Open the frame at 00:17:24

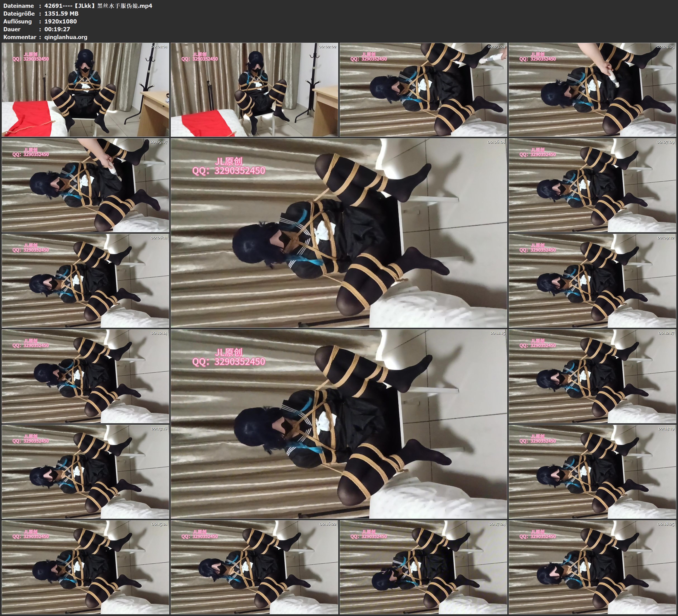coord(424,567)
